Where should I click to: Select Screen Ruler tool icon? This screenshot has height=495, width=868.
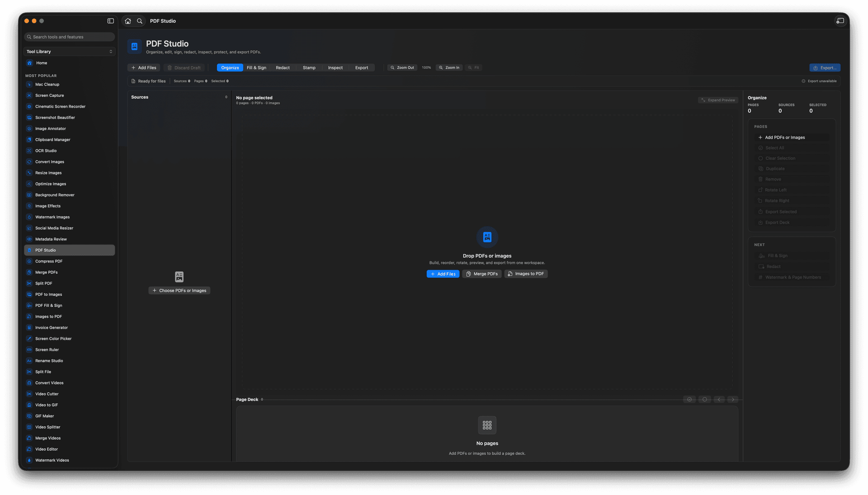point(29,350)
